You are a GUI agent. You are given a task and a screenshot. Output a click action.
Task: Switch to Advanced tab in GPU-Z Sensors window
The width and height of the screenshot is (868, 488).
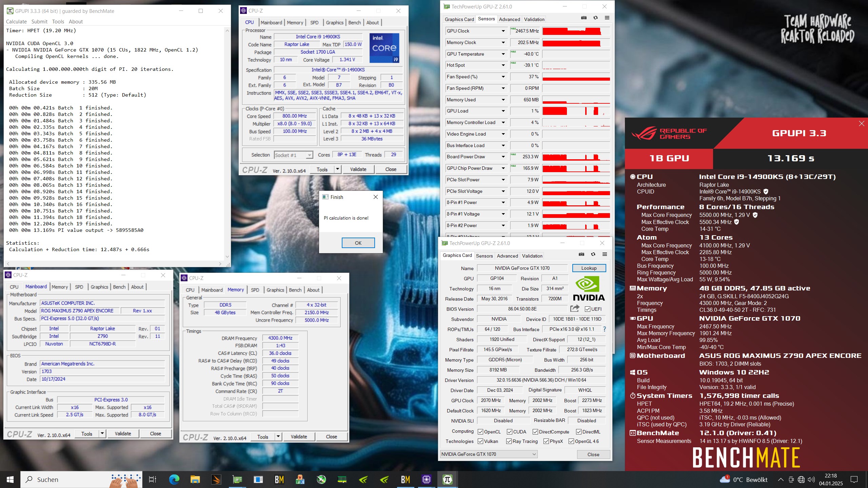[509, 19]
